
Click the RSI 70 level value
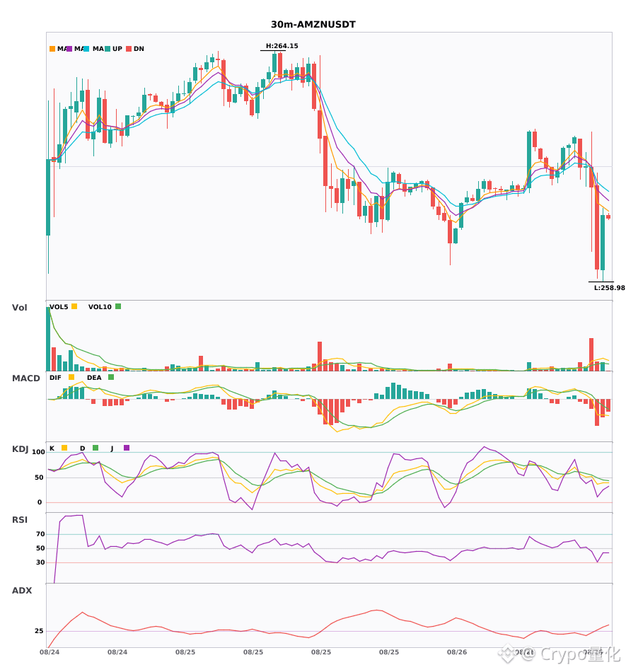click(40, 534)
